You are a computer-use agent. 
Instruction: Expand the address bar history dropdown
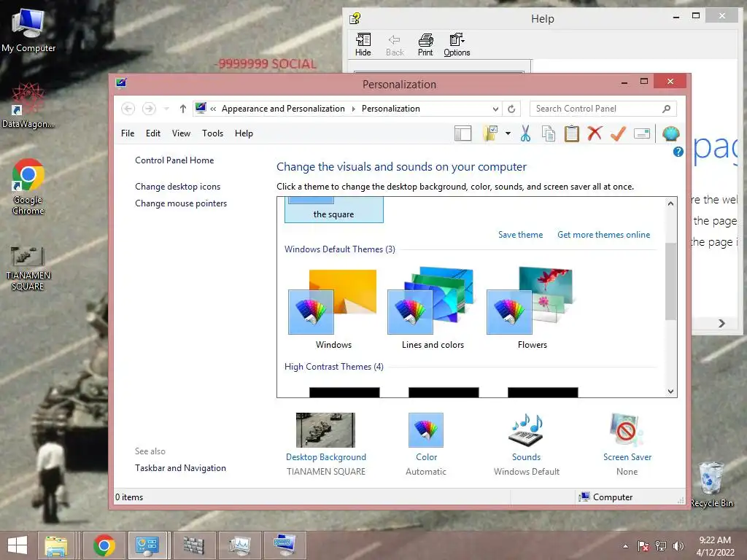[495, 109]
